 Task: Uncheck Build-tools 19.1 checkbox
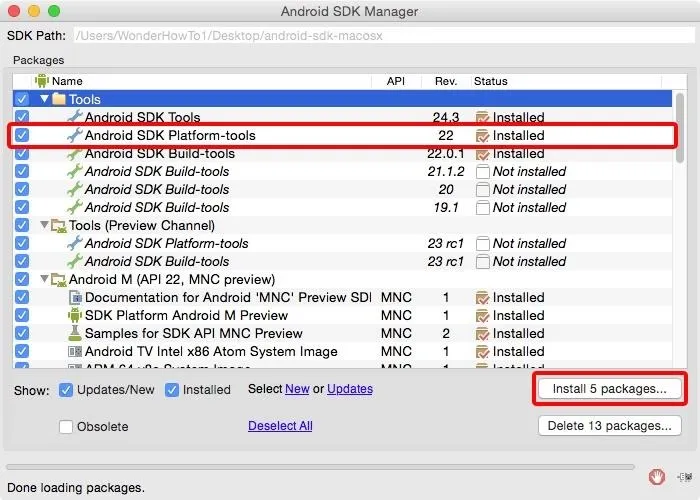[21, 207]
